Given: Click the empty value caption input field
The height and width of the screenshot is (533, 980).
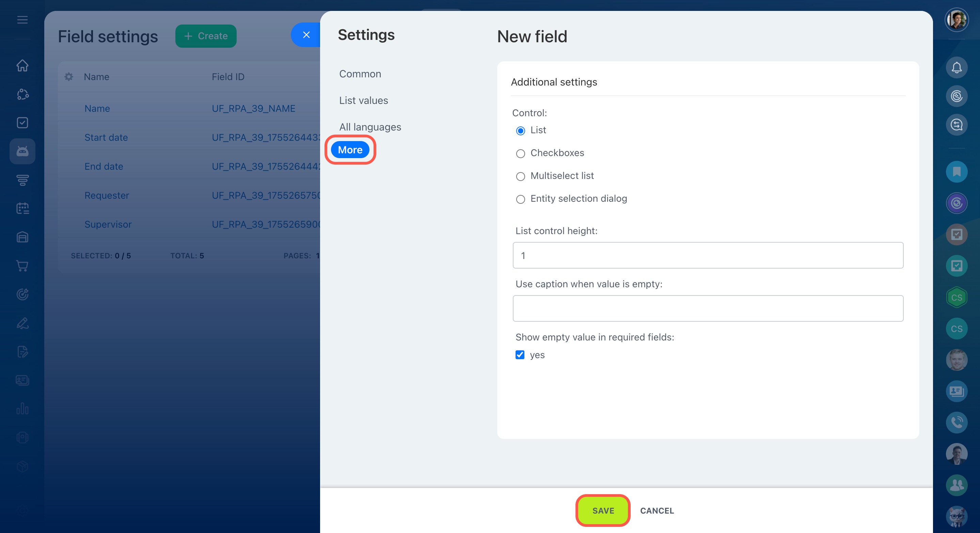Looking at the screenshot, I should (x=708, y=308).
